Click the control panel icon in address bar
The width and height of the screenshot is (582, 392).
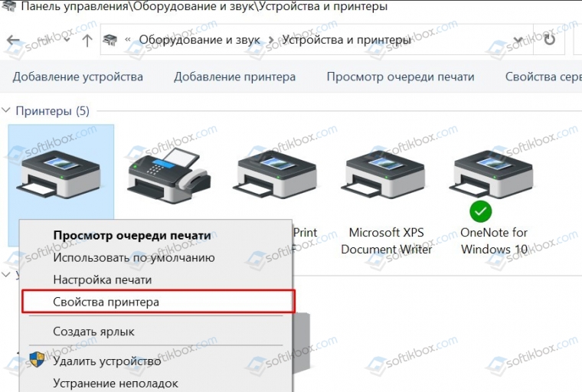[x=110, y=40]
